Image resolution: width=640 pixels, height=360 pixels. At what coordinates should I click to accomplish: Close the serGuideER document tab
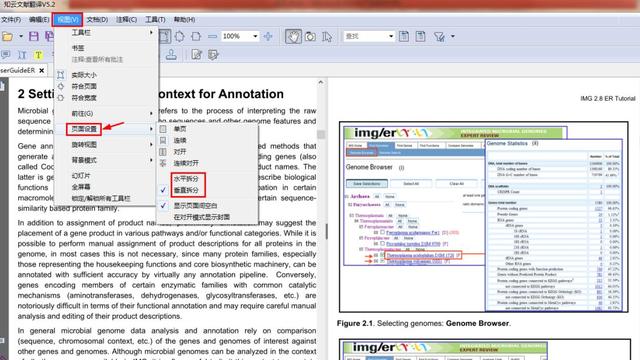(x=42, y=70)
